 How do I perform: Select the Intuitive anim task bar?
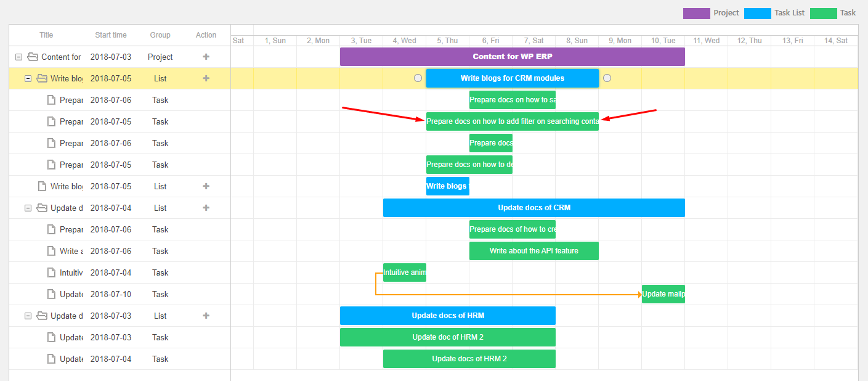[x=405, y=272]
